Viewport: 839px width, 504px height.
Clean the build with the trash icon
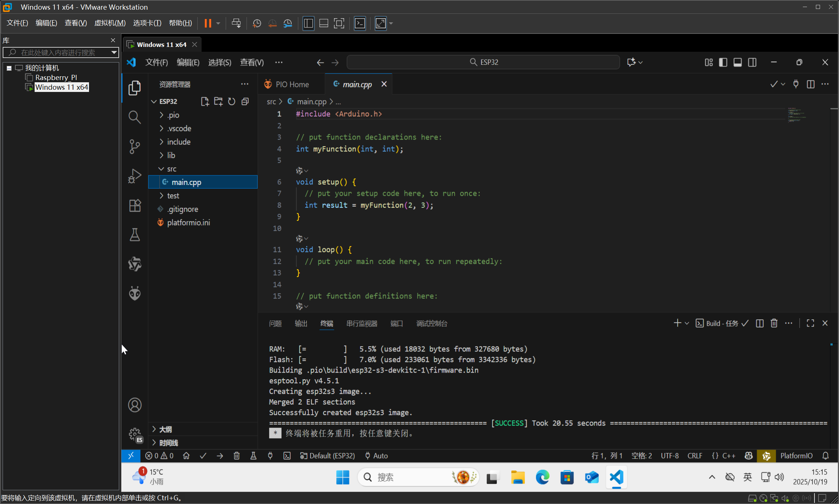click(236, 456)
